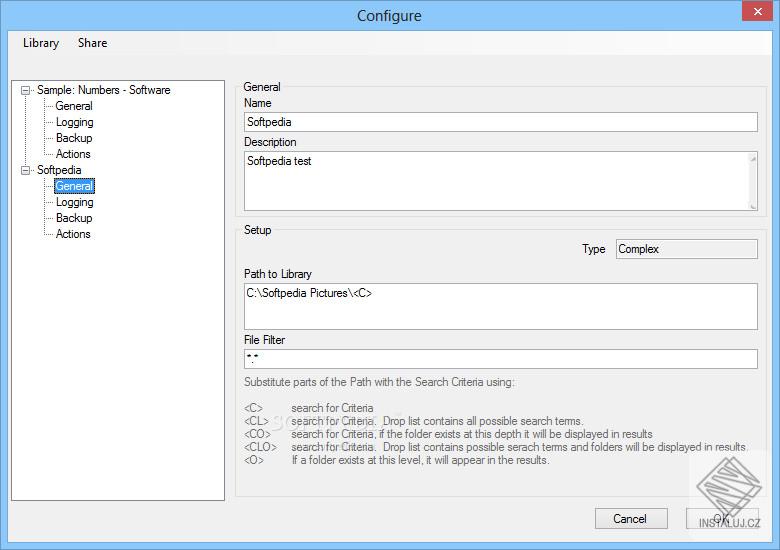Select the Softpedia library entry
The width and height of the screenshot is (780, 550).
pyautogui.click(x=59, y=170)
